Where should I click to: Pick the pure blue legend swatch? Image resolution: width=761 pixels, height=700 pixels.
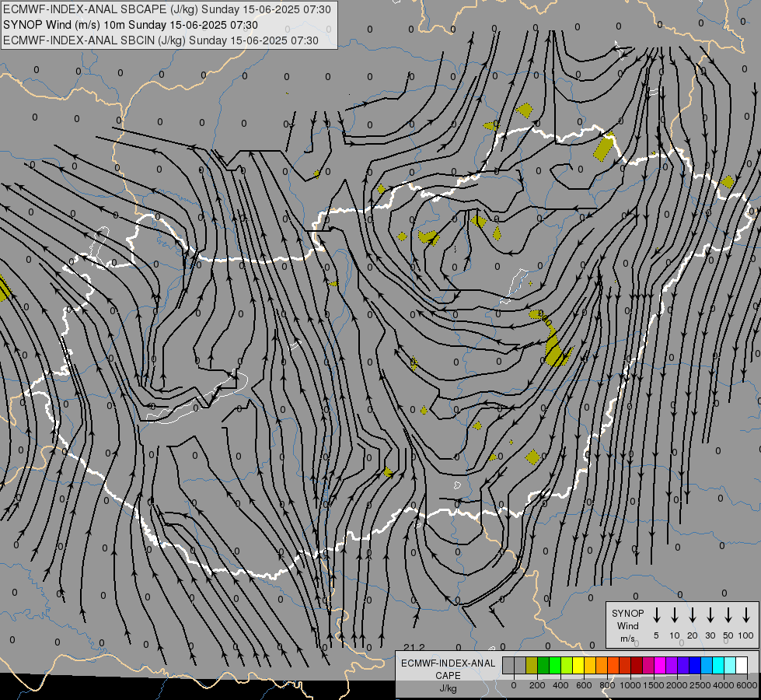pos(694,665)
